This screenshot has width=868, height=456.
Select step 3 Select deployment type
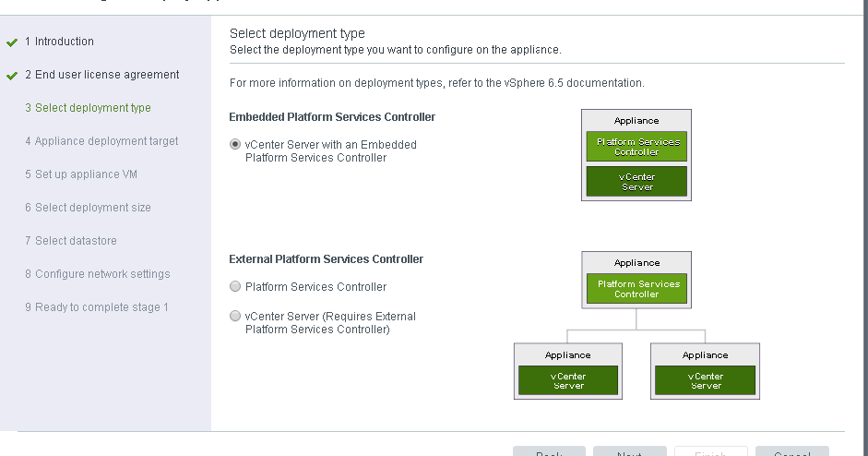click(x=88, y=108)
